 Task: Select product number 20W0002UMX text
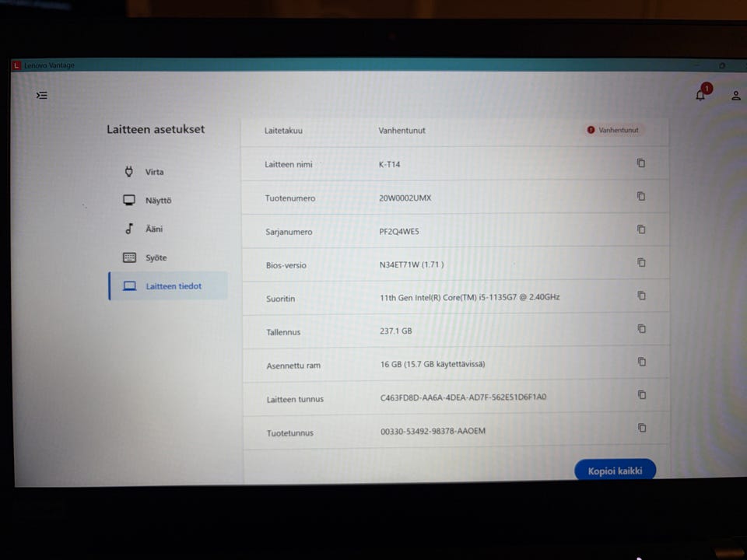click(405, 198)
